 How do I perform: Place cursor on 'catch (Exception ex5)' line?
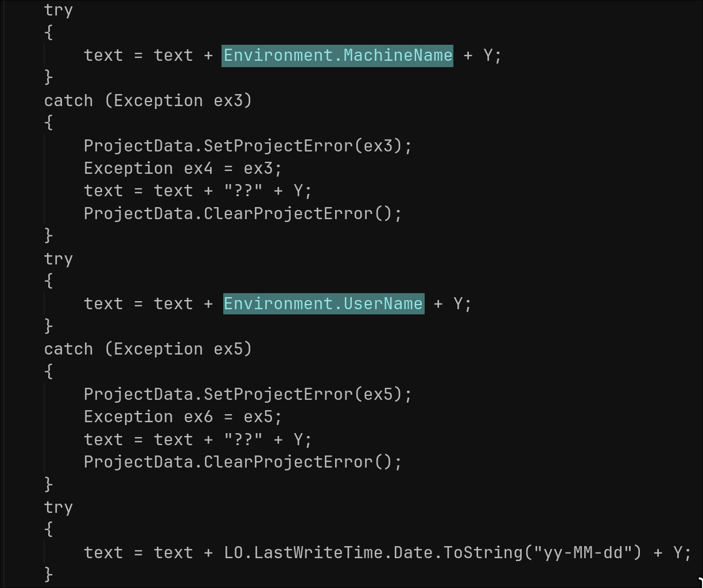tap(147, 349)
